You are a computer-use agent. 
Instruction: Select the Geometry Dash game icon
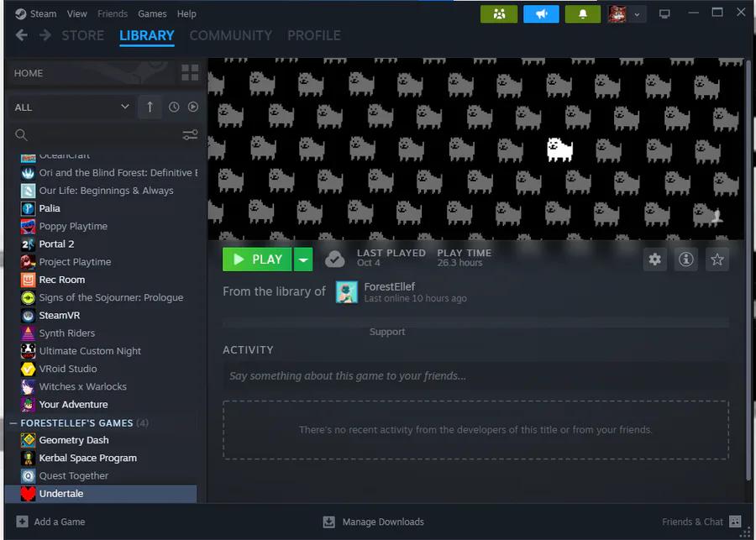[28, 440]
